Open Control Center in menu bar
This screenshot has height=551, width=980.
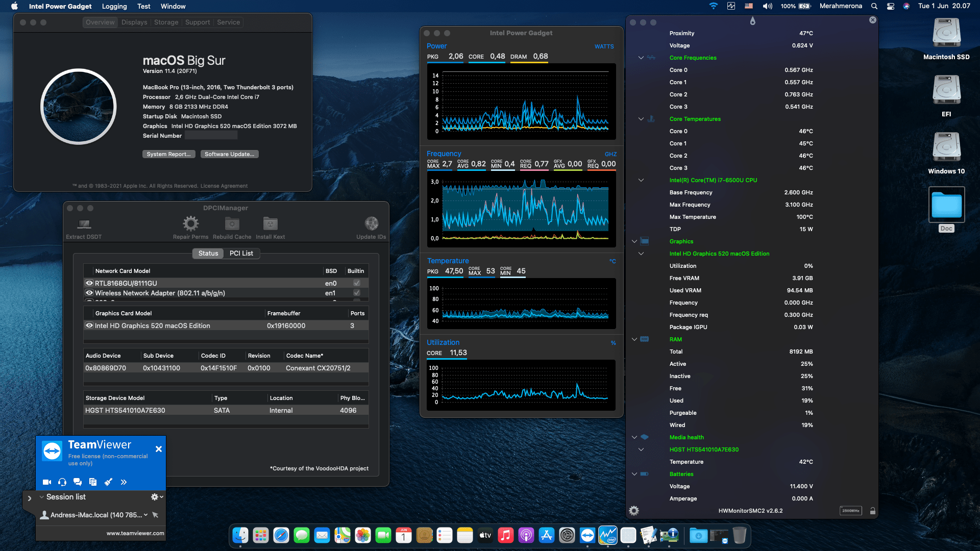[x=891, y=6]
